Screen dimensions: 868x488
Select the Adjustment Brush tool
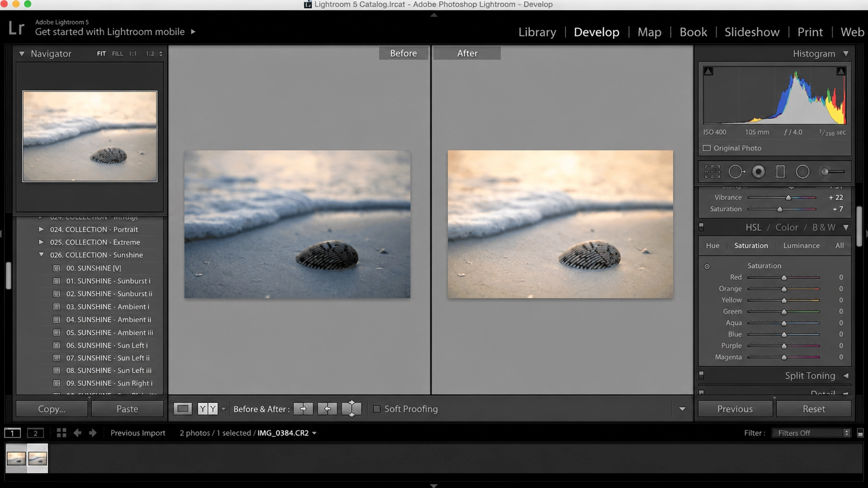[833, 172]
